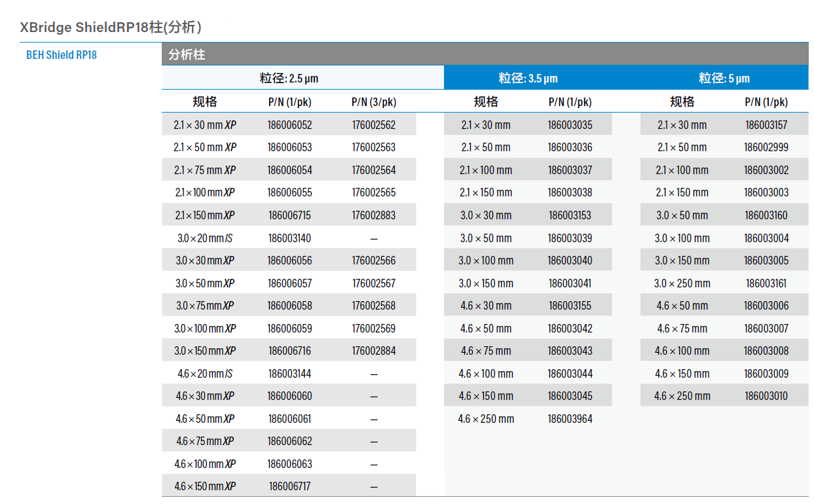This screenshot has height=504, width=814.
Task: Click part number 186003160
Action: [x=766, y=215]
